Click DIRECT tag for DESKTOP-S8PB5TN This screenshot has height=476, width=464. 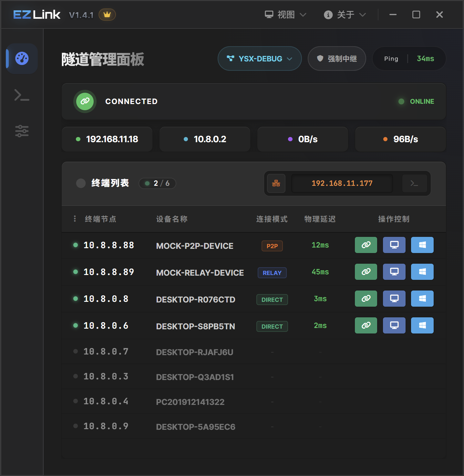272,326
